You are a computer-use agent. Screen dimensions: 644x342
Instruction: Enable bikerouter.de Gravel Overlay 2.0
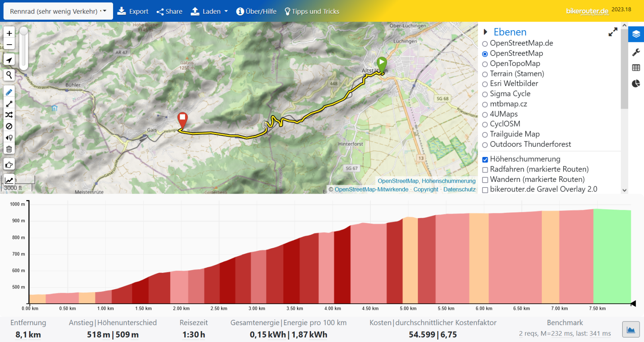(x=485, y=190)
